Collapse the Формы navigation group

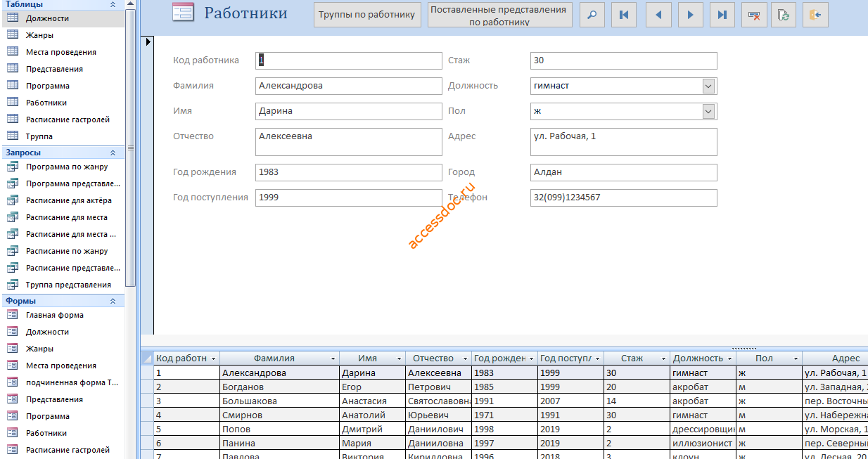click(113, 301)
